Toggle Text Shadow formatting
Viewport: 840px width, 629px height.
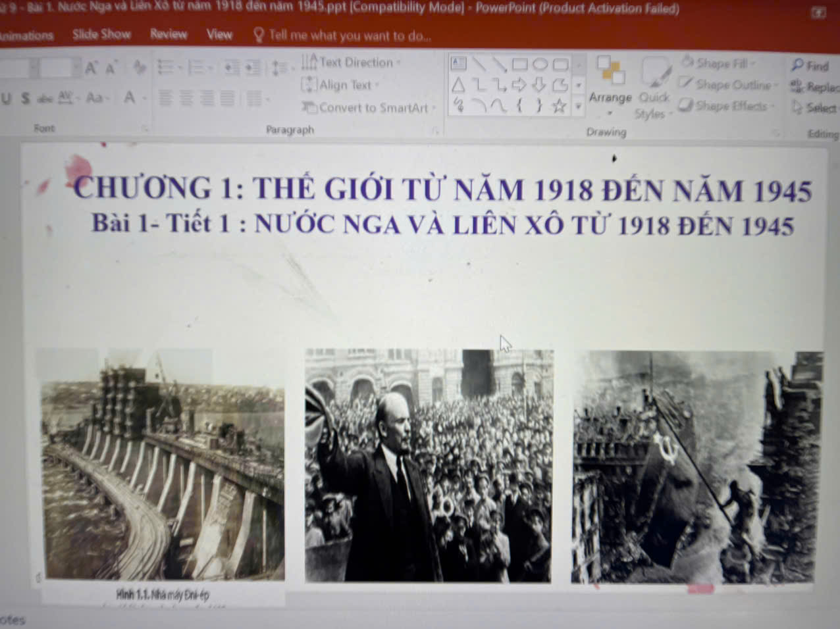point(26,99)
